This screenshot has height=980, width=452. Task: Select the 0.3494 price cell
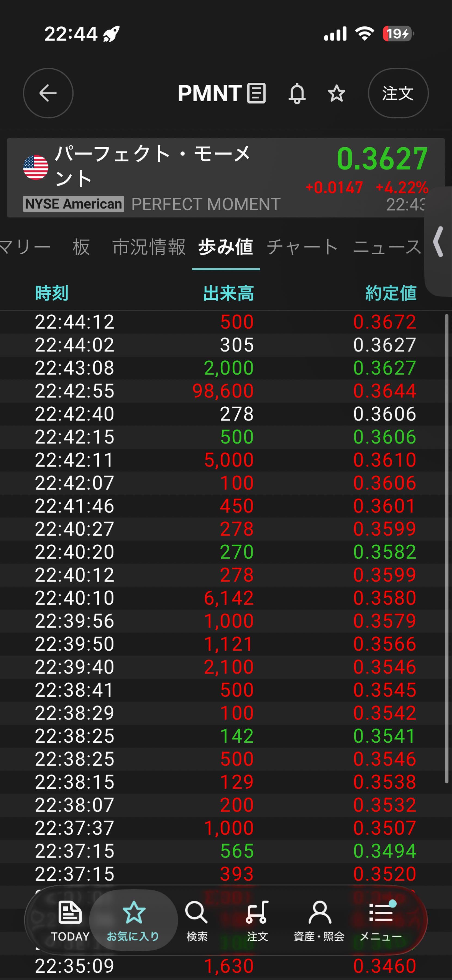pos(385,851)
